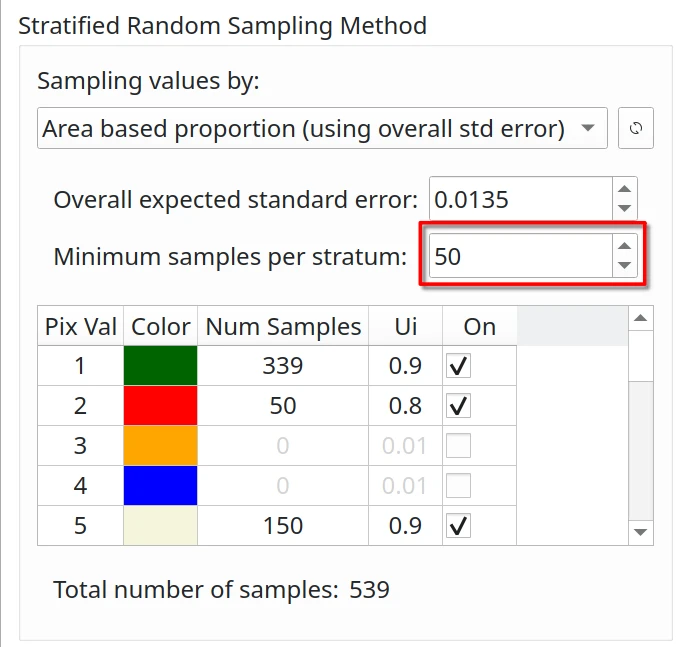Image resolution: width=682 pixels, height=647 pixels.
Task: Enable the On checkbox for pixel value 3
Action: 458,446
